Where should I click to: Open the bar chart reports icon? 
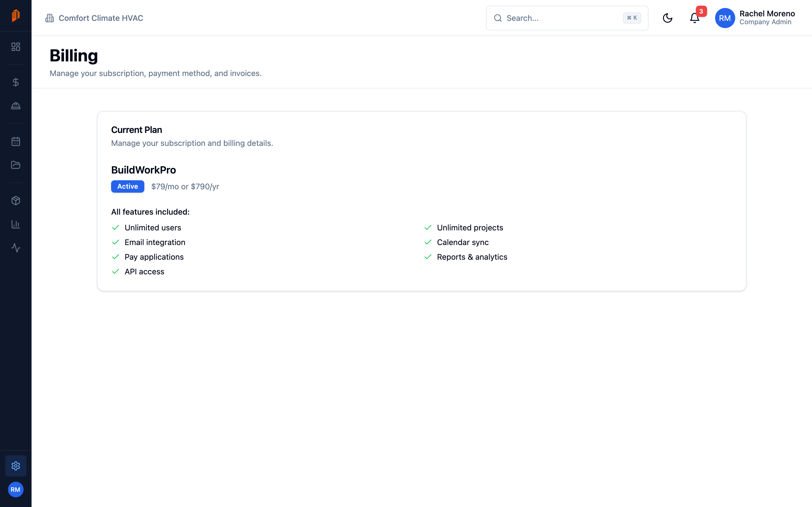tap(16, 224)
